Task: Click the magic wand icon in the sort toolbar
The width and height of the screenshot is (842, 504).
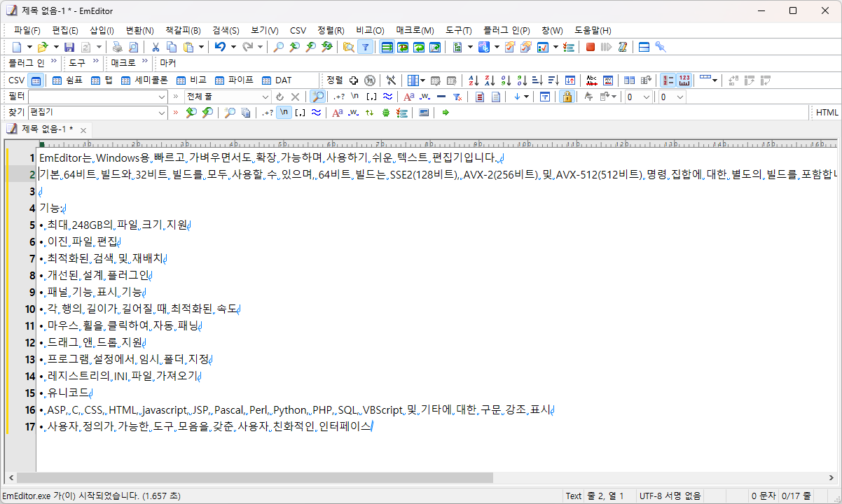Action: tap(392, 80)
